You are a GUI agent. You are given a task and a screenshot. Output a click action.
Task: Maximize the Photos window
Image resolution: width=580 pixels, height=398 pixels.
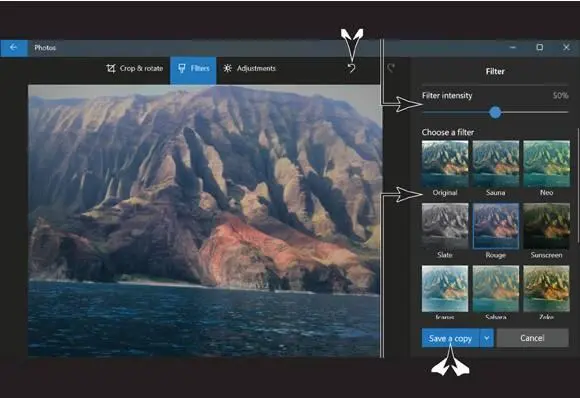tap(540, 47)
